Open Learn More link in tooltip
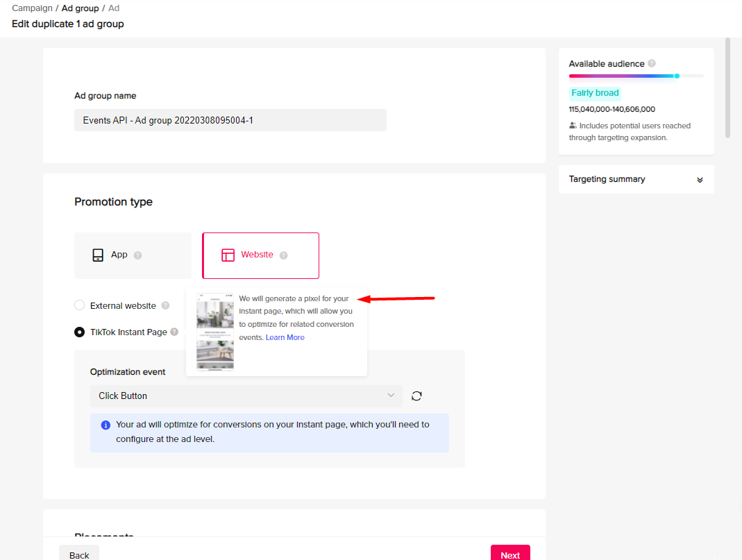The height and width of the screenshot is (560, 742). [285, 337]
